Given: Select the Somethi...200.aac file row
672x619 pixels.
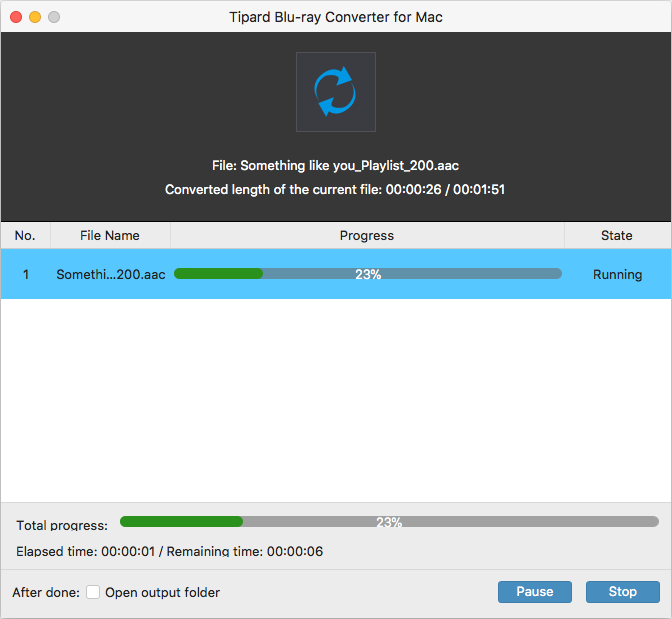Looking at the screenshot, I should pos(110,274).
